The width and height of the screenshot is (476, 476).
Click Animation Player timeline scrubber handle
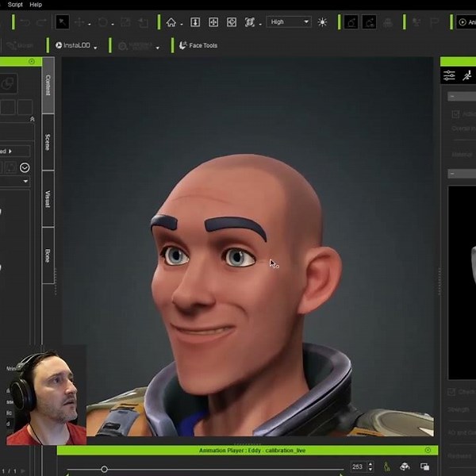click(x=104, y=470)
